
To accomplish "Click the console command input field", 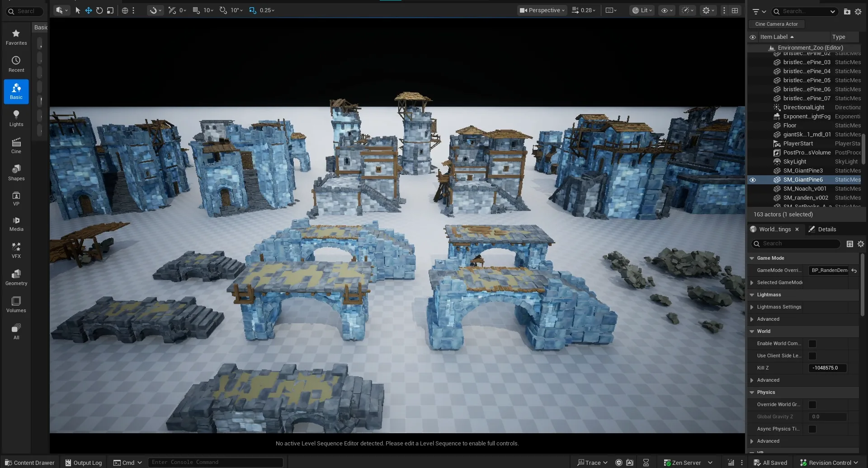I will [215, 462].
